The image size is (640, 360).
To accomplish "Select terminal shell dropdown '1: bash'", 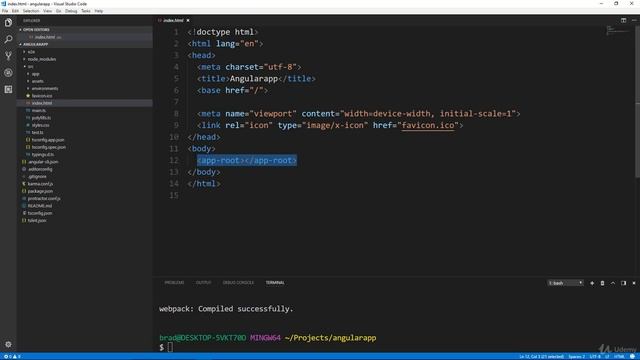I will click(565, 283).
